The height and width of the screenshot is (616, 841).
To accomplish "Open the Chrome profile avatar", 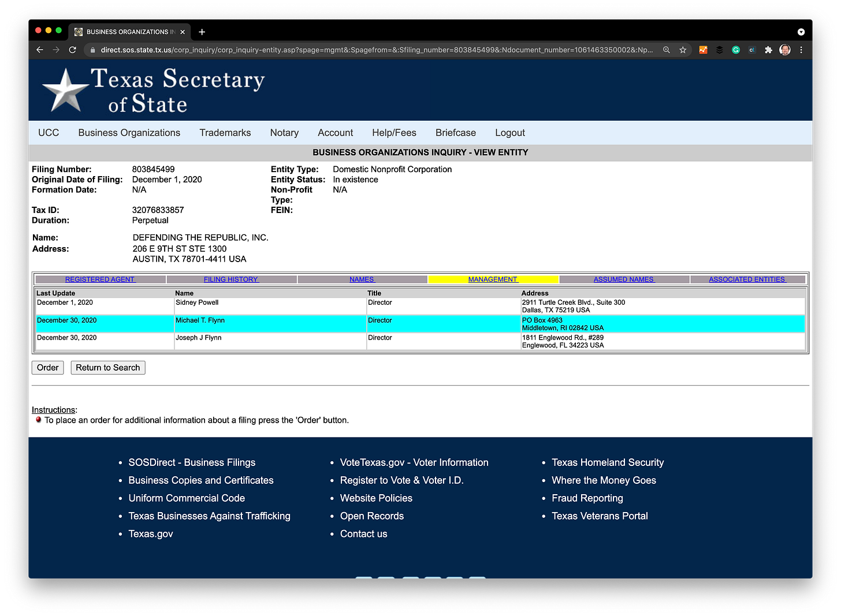I will click(785, 50).
